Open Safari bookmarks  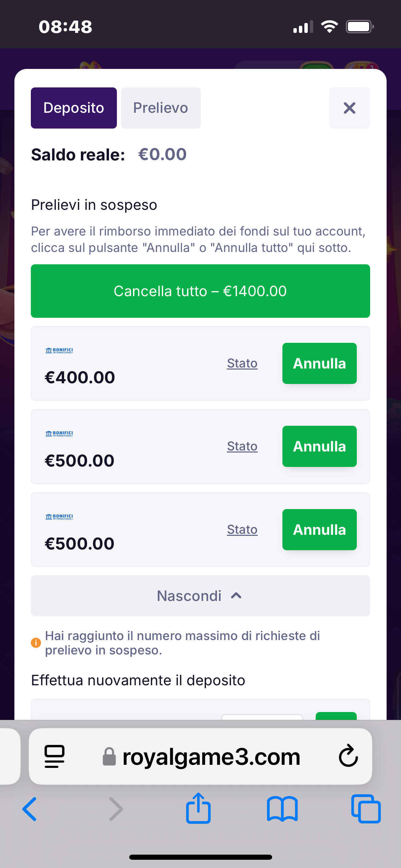(282, 809)
